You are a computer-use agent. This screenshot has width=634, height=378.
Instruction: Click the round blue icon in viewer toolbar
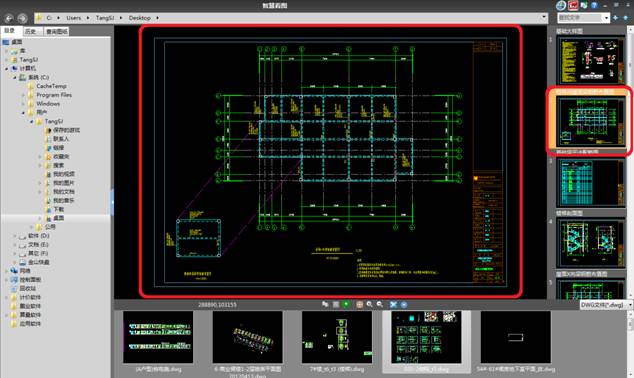tap(404, 304)
